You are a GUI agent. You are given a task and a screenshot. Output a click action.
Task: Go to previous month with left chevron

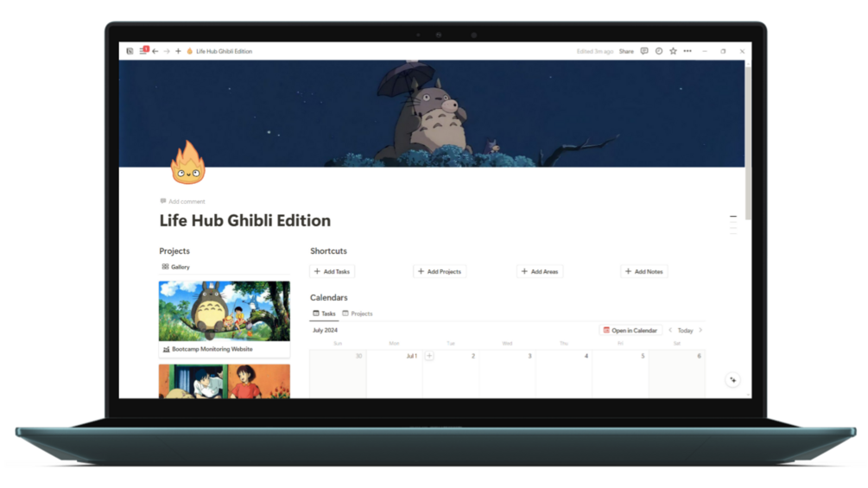pos(670,330)
